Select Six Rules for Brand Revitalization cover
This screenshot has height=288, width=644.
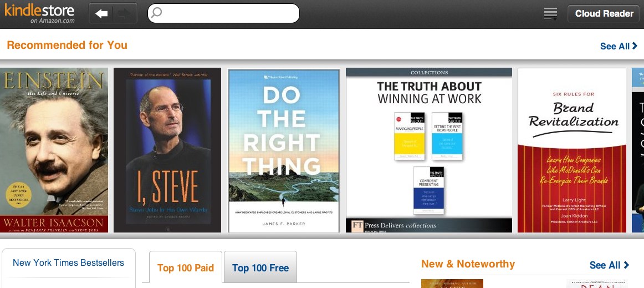[572, 150]
